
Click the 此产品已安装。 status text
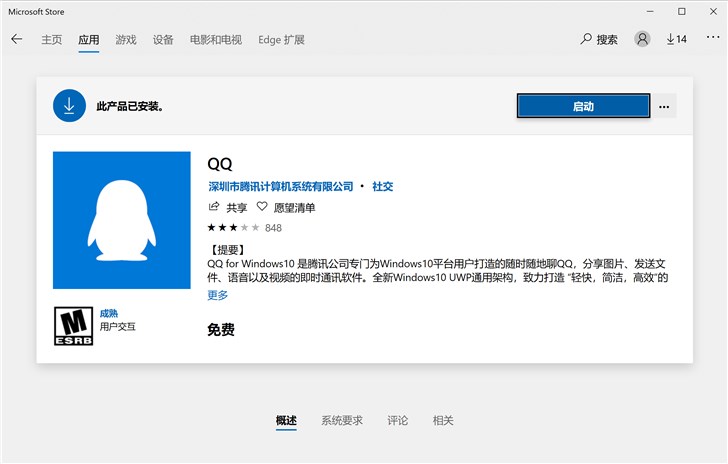pos(130,106)
